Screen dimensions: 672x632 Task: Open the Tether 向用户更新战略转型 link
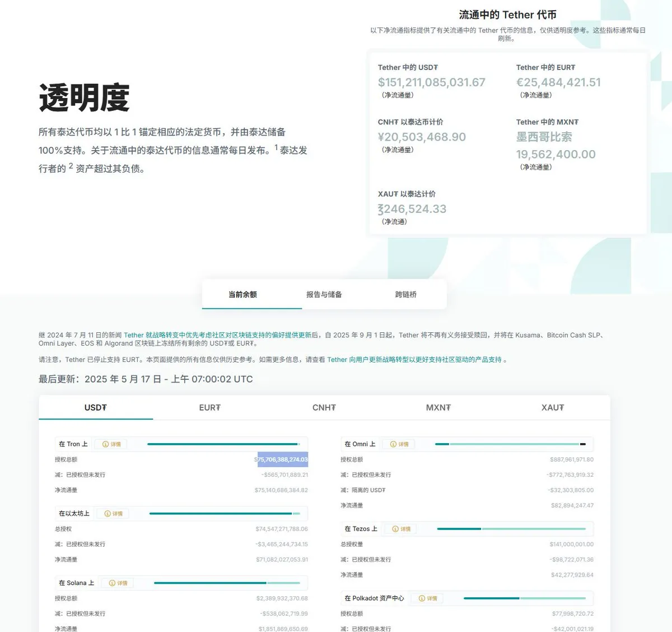(x=414, y=360)
